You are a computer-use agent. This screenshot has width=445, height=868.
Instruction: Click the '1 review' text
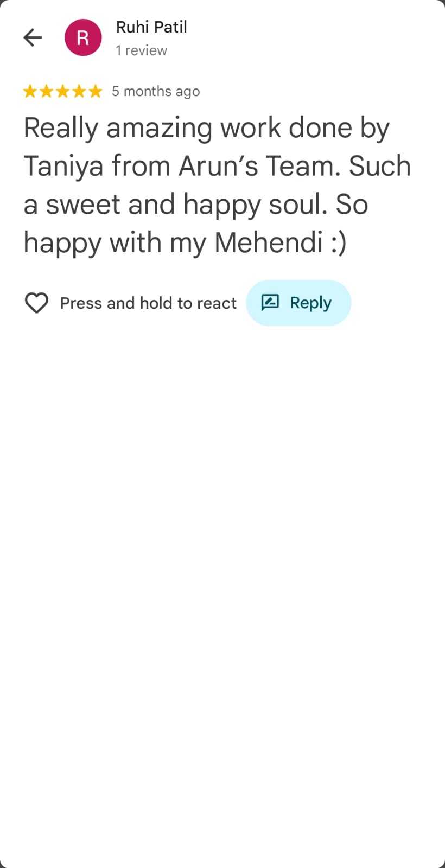tap(141, 50)
